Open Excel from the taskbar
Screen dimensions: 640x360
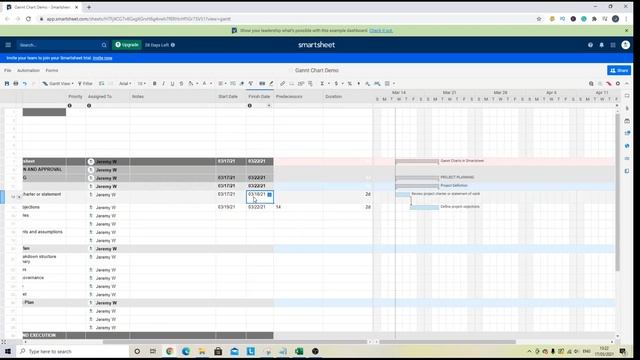pos(299,351)
